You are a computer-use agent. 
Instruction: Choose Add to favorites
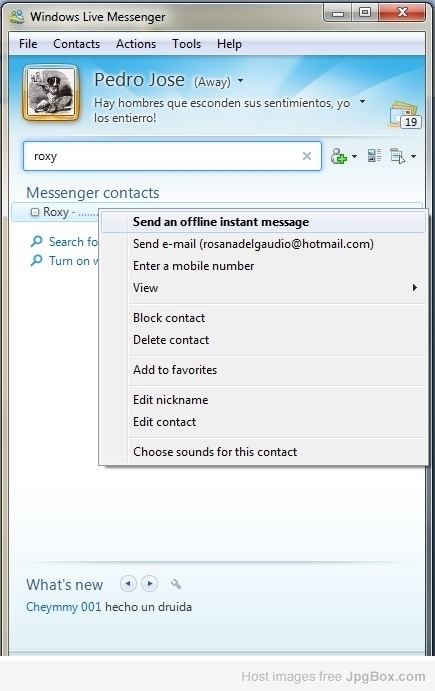tap(175, 370)
